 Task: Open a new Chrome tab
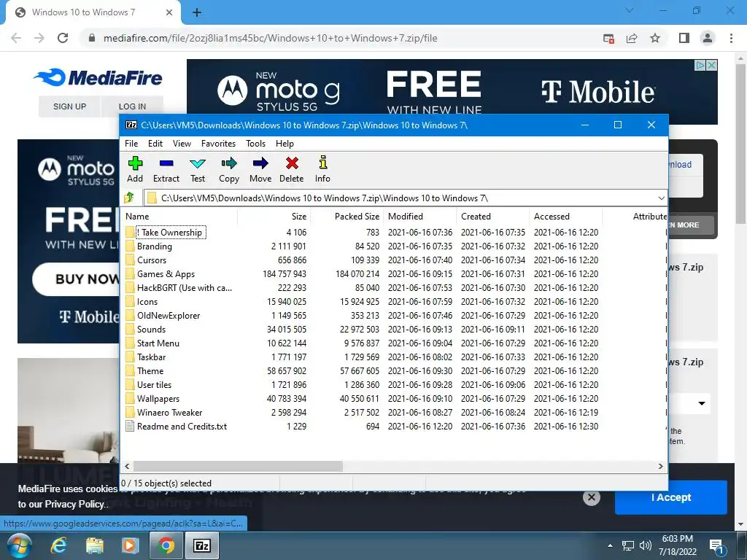click(197, 12)
